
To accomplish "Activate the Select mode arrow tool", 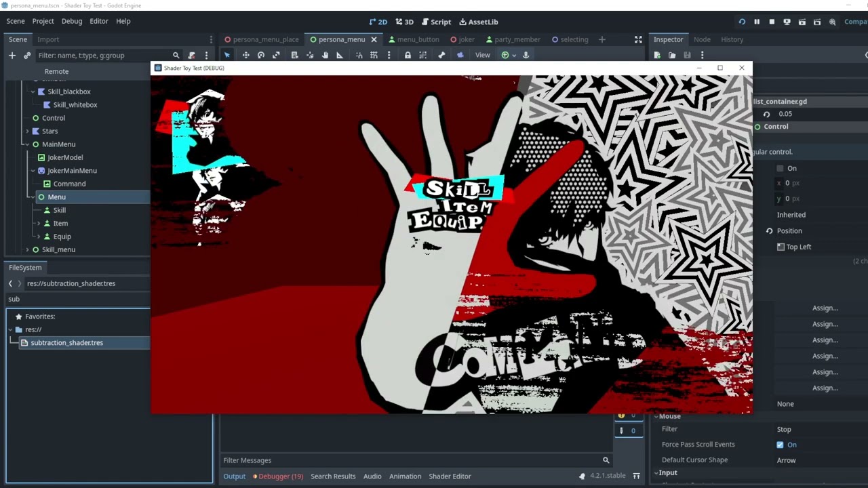I will tap(227, 55).
